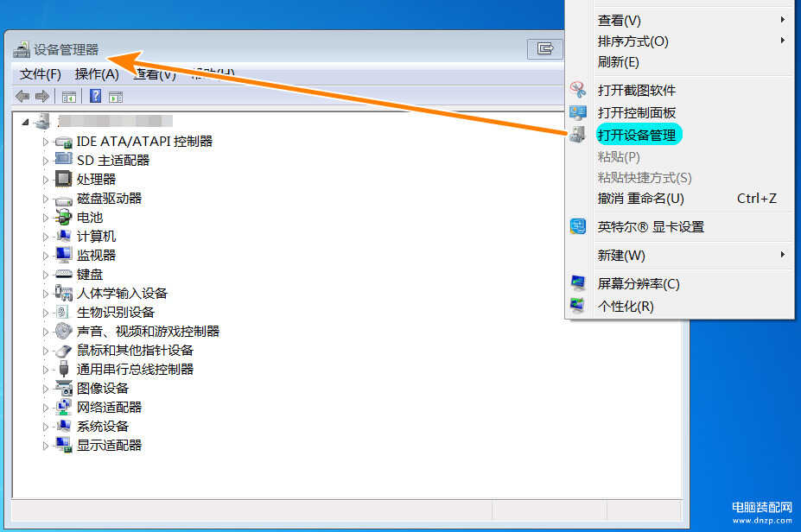Click the scissors icon beside 打开截图软件
This screenshot has width=801, height=532.
point(578,90)
